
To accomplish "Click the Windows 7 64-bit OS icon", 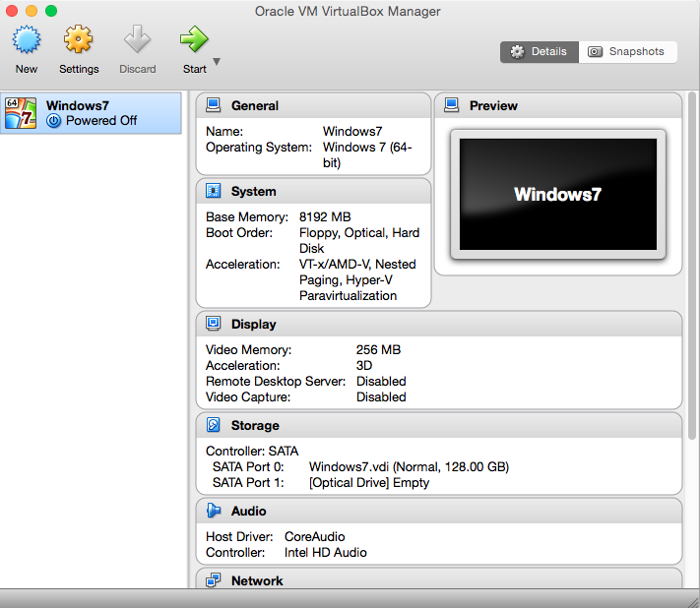I will click(x=21, y=113).
